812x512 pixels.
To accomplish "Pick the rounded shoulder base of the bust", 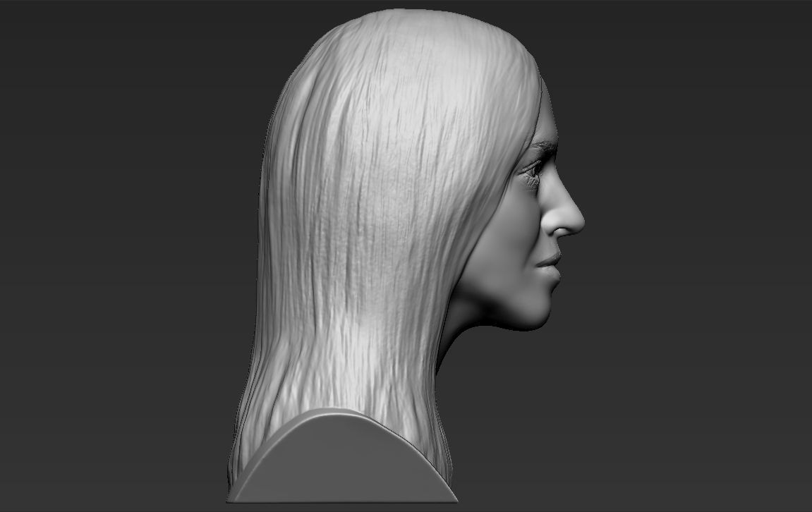I will coord(342,456).
